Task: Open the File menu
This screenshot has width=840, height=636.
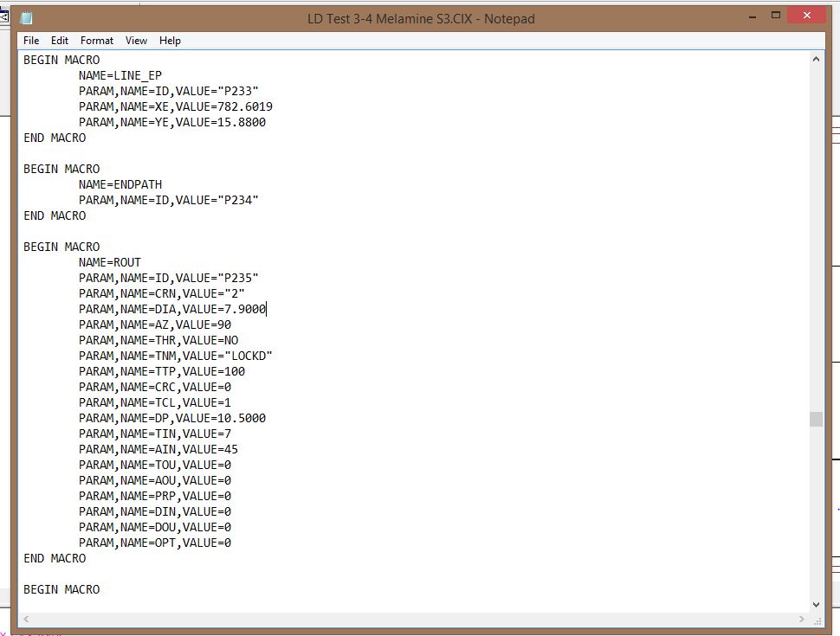Action: coord(31,41)
